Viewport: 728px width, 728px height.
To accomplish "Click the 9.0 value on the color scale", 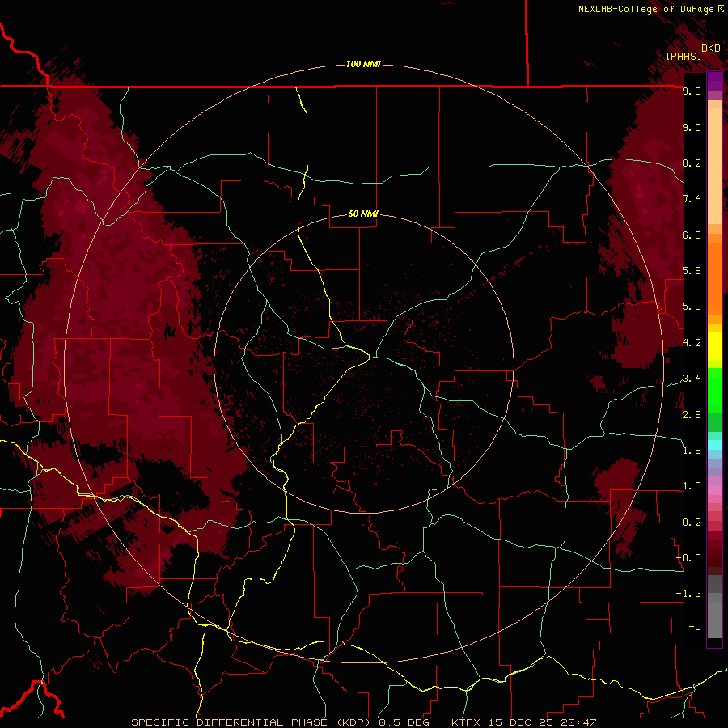I will coord(692,127).
